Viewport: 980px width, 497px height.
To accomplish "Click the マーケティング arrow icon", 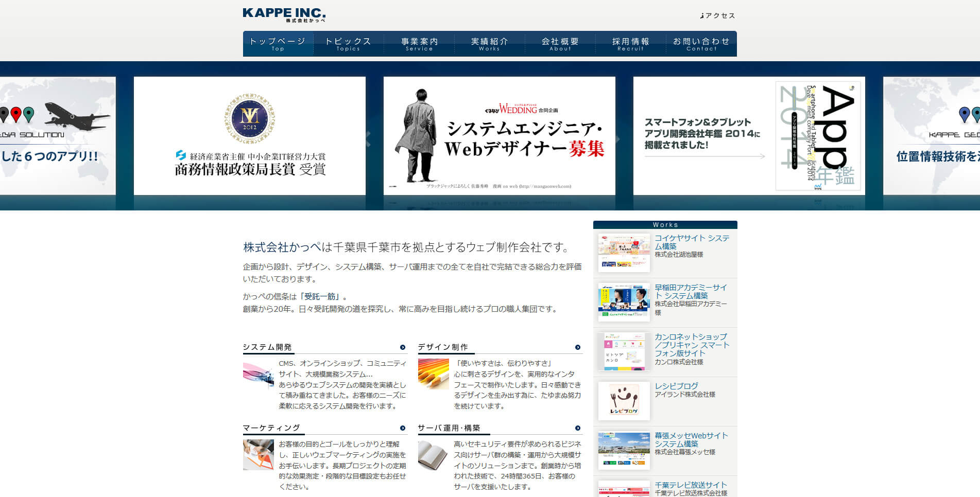I will (x=403, y=428).
